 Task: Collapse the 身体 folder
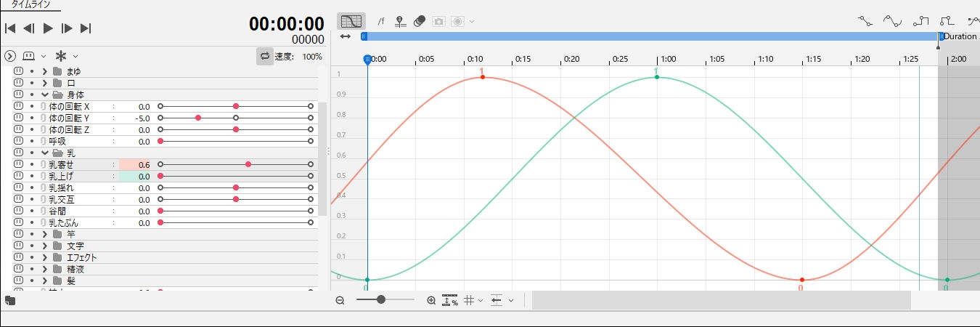coord(45,94)
